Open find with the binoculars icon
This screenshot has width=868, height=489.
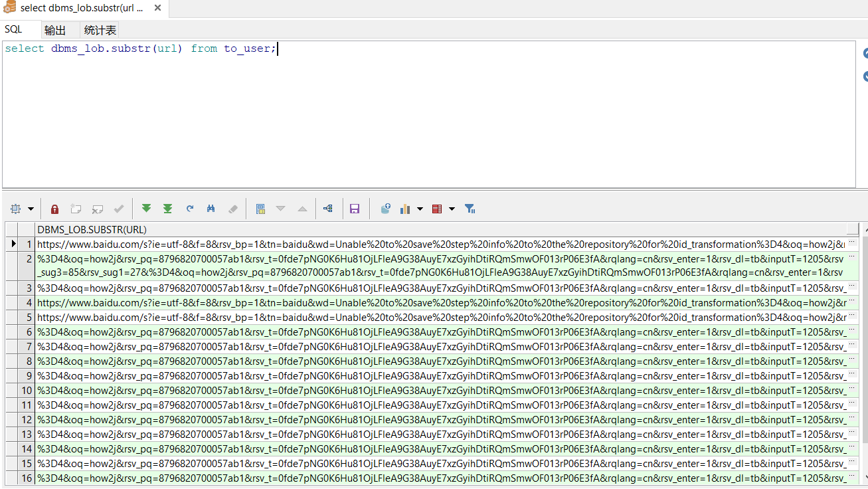(211, 209)
